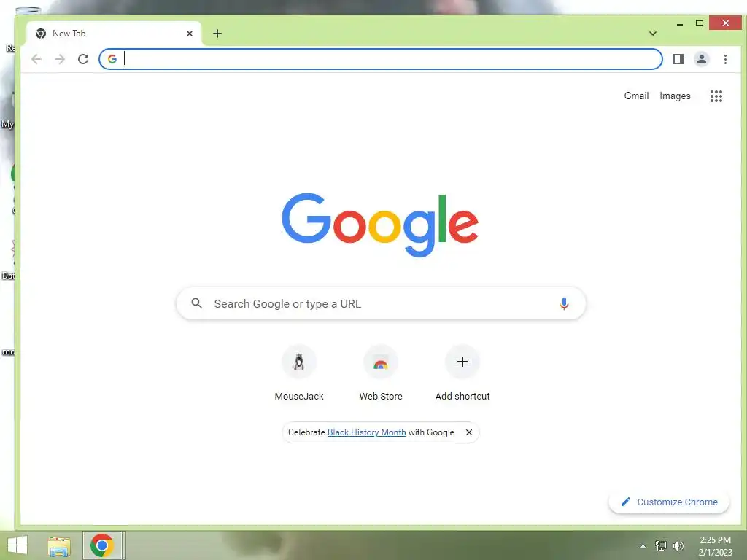
Task: Click the forward navigation arrow
Action: [60, 59]
